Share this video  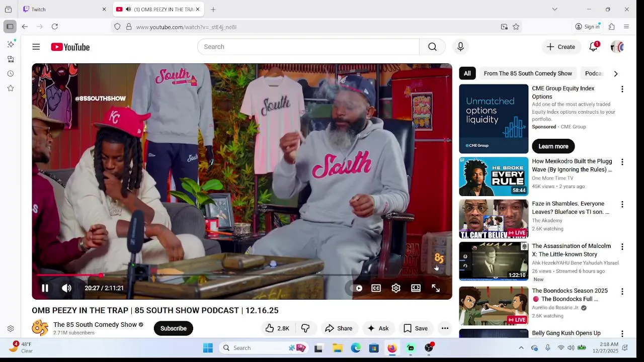point(339,328)
